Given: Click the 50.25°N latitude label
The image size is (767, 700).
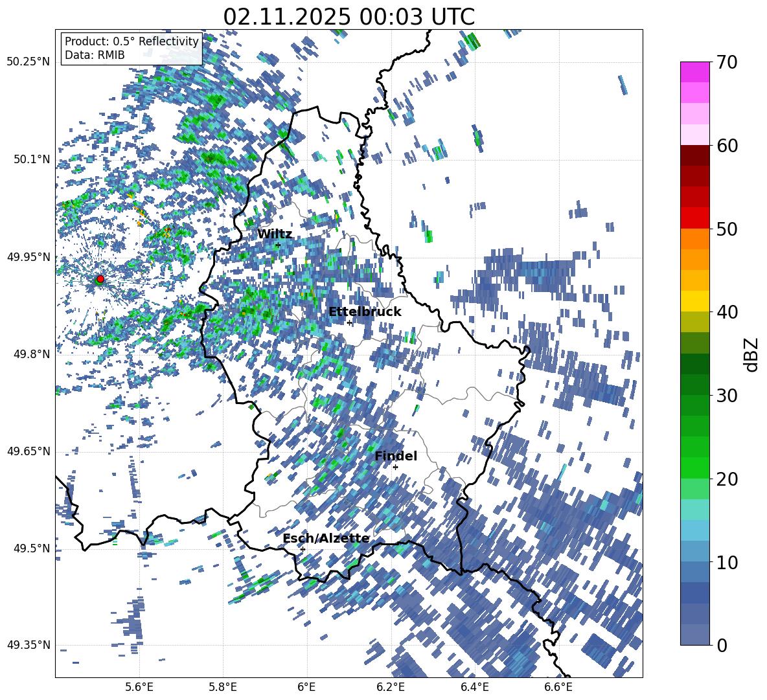Looking at the screenshot, I should click(29, 62).
